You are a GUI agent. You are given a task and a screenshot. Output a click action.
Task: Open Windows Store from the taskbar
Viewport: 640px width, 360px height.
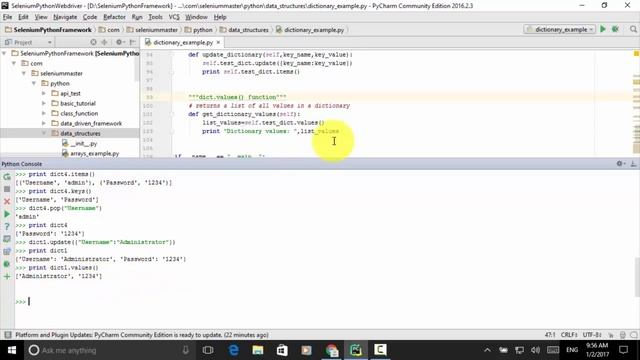pos(282,350)
